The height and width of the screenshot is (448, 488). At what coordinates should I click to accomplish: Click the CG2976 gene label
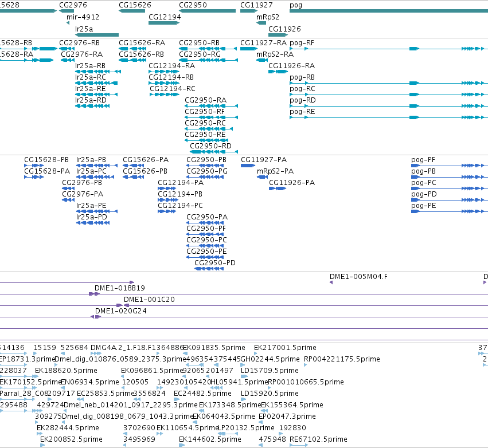point(73,5)
